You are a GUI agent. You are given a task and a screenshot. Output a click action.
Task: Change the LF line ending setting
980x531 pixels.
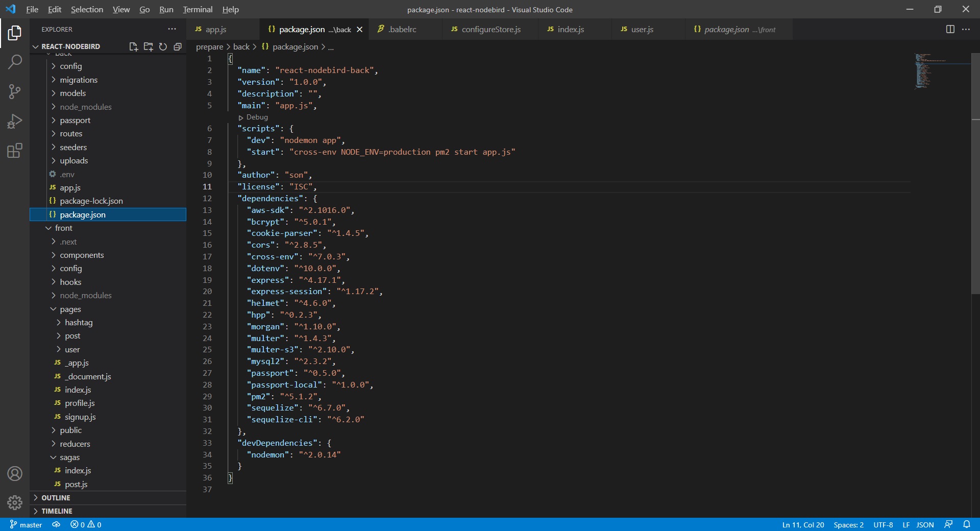point(905,524)
